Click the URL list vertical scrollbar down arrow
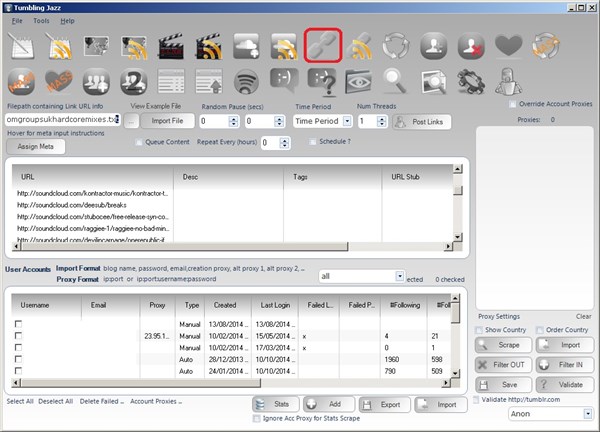Viewport: 600px width, 432px height. coord(458,237)
